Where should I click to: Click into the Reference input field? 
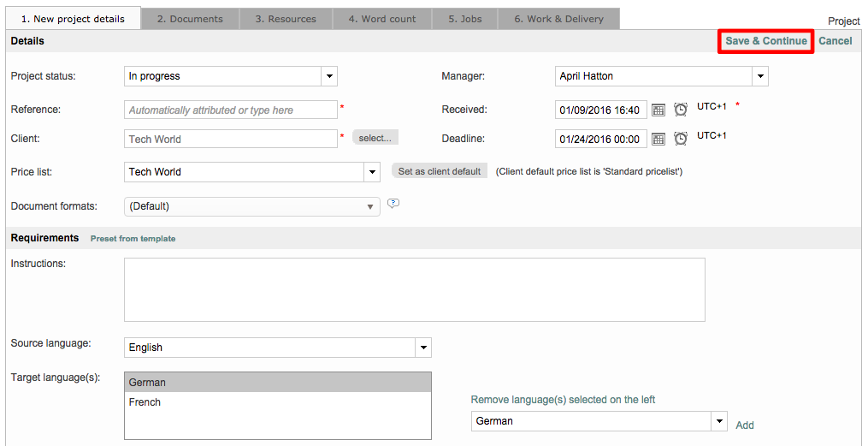(231, 110)
